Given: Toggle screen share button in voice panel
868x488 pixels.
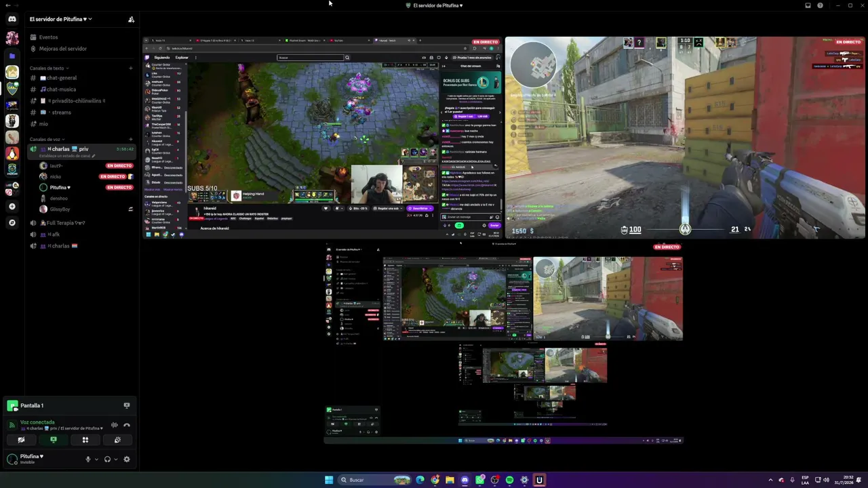Looking at the screenshot, I should pos(53,440).
